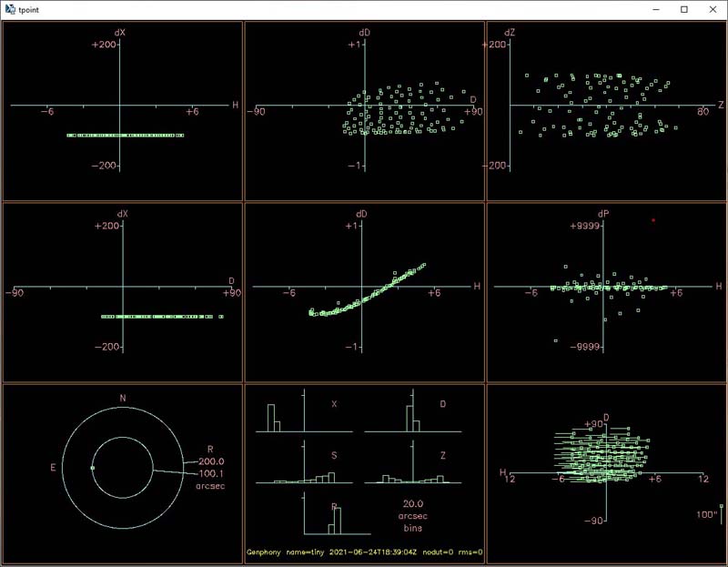Click the 20.0 arcsec bins label
Screen dimensions: 728x567
click(x=414, y=514)
